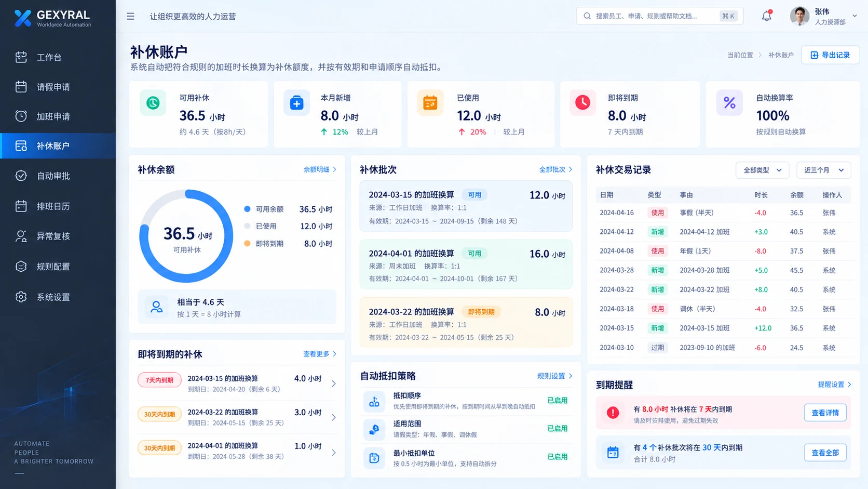Select 自动审批 in the sidebar
The width and height of the screenshot is (868, 489).
pyautogui.click(x=58, y=176)
